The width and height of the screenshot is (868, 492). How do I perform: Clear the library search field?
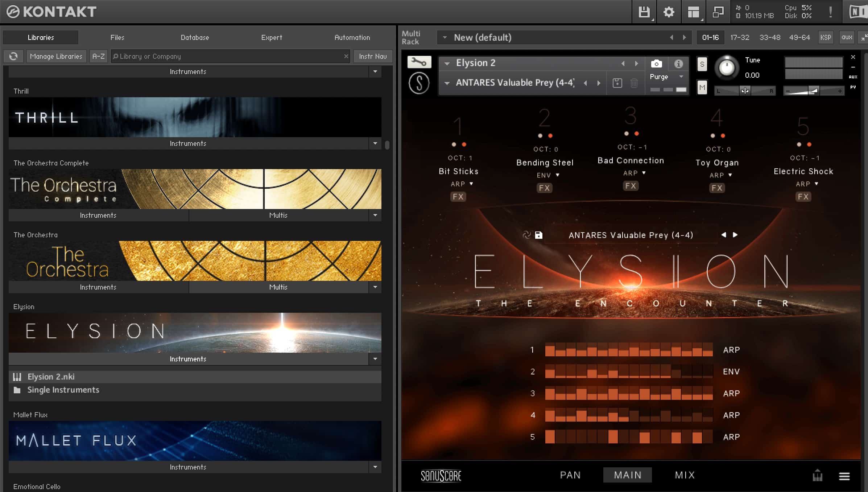[346, 56]
